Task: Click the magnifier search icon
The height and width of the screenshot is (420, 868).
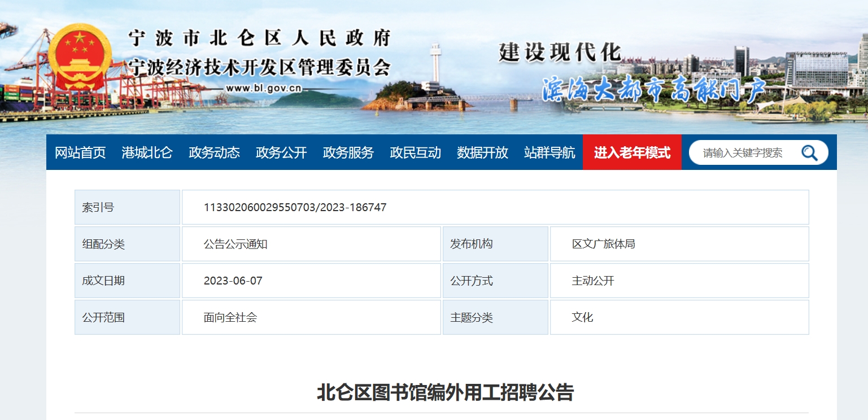Action: click(x=809, y=152)
